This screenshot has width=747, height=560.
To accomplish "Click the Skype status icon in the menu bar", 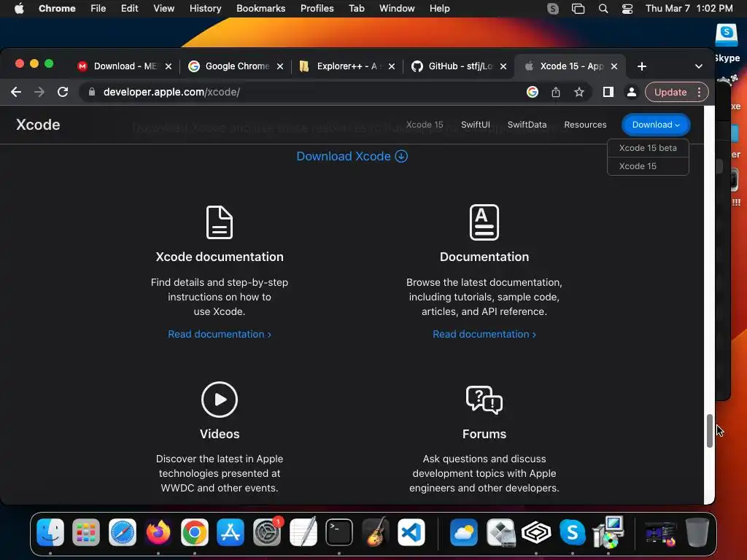I will point(553,9).
